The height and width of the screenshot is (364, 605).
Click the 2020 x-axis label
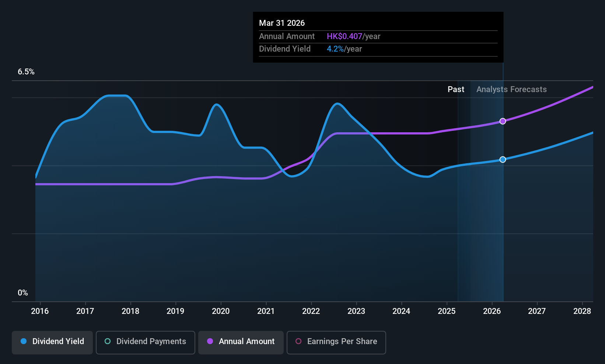point(221,311)
